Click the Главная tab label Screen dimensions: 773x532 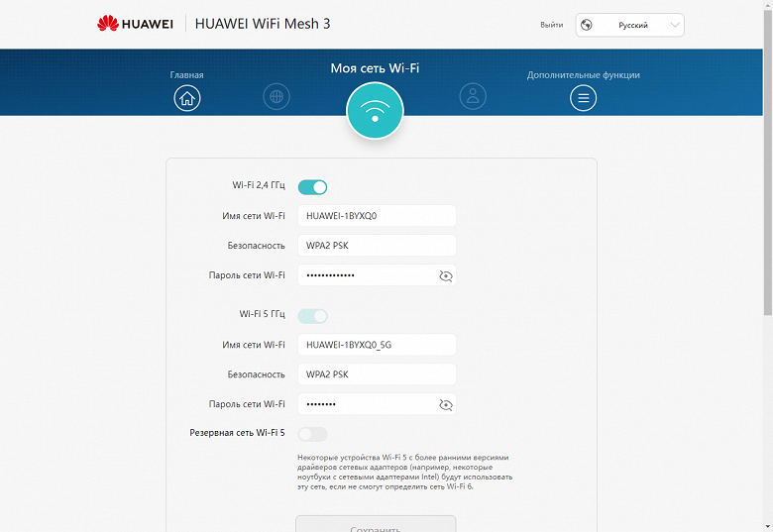pos(187,75)
